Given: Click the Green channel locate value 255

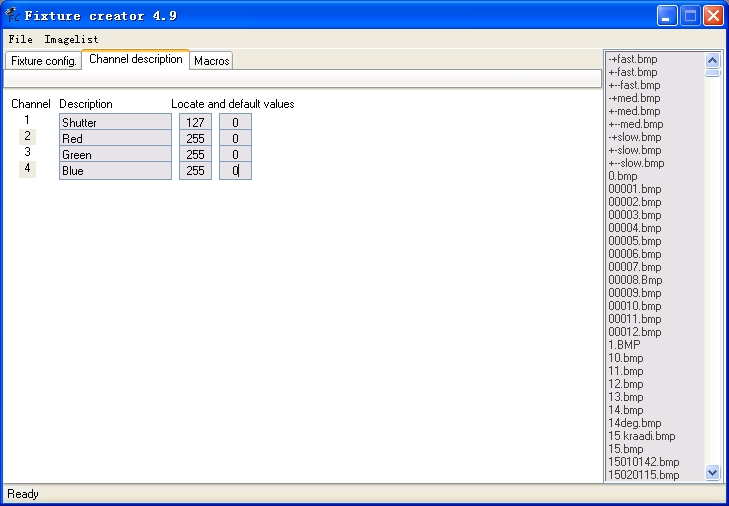Looking at the screenshot, I should 195,154.
